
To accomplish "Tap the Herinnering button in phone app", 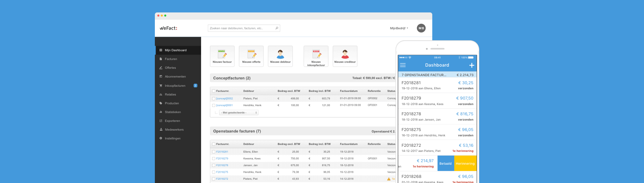I will (465, 164).
